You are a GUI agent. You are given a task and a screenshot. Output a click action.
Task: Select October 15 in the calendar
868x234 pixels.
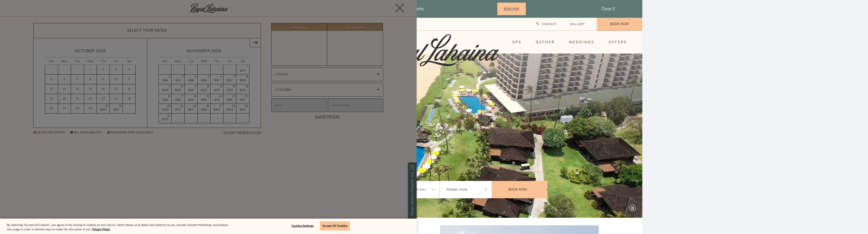(x=90, y=89)
